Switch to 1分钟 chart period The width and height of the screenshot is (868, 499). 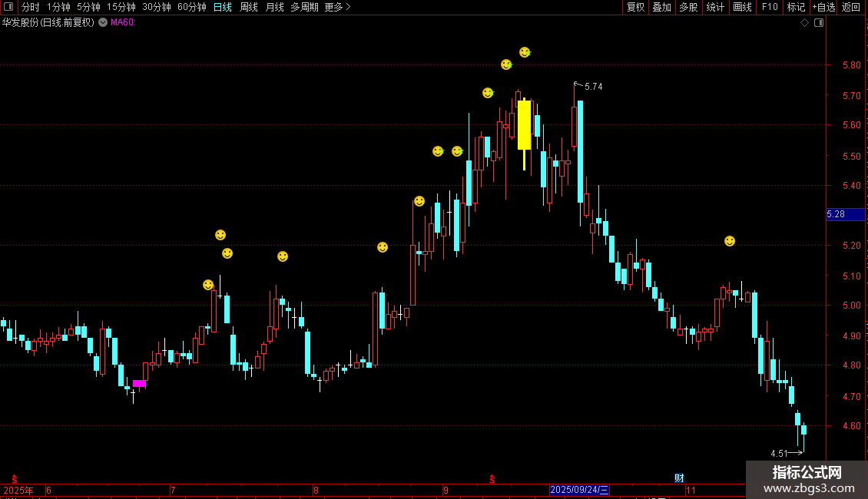[x=58, y=7]
